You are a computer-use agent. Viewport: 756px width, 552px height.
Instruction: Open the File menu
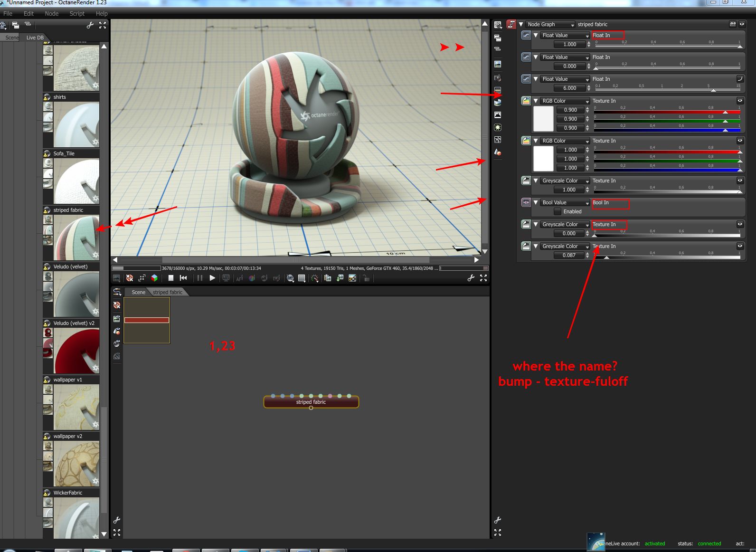tap(8, 14)
